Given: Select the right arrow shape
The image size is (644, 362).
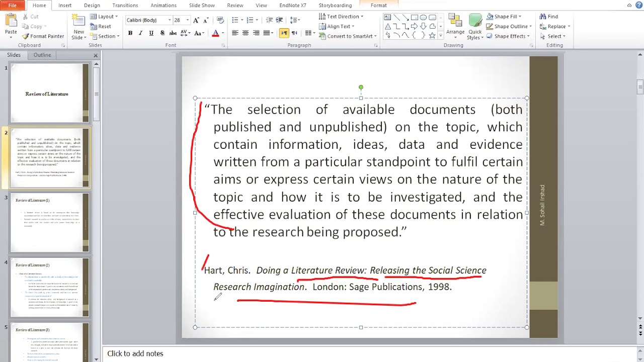Looking at the screenshot, I should point(414,27).
